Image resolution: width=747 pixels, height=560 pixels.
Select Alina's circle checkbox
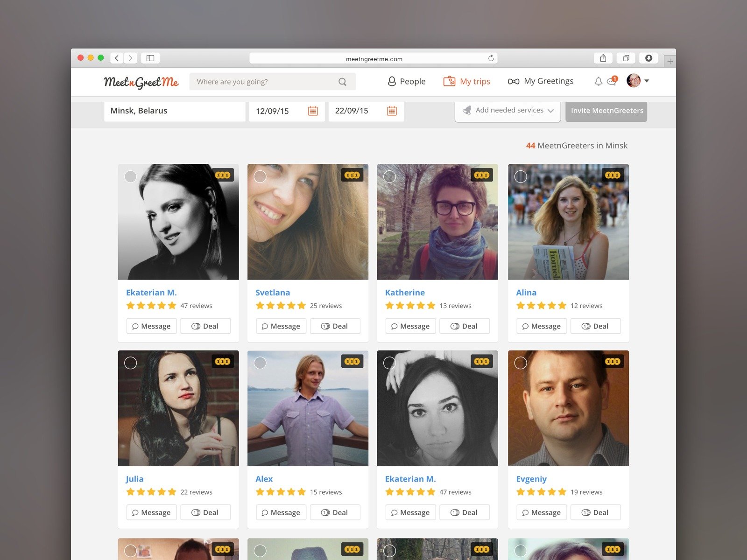tap(521, 176)
